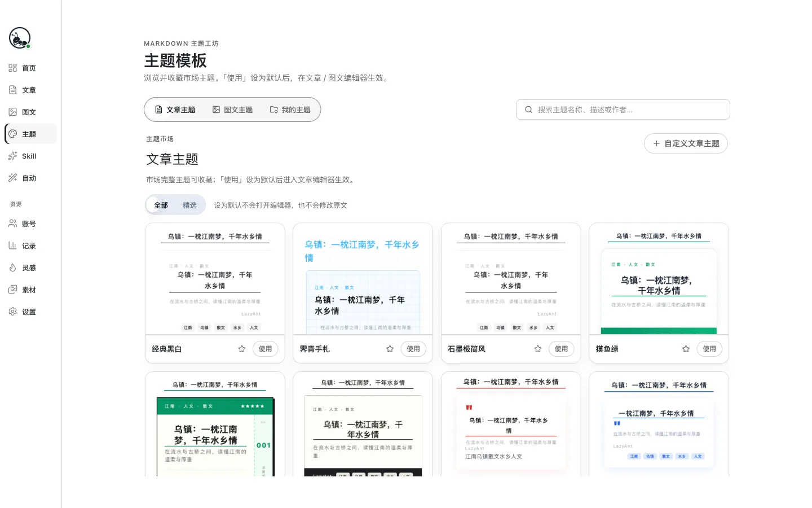
Task: Open the 记录 chart icon in sidebar
Action: 12,246
